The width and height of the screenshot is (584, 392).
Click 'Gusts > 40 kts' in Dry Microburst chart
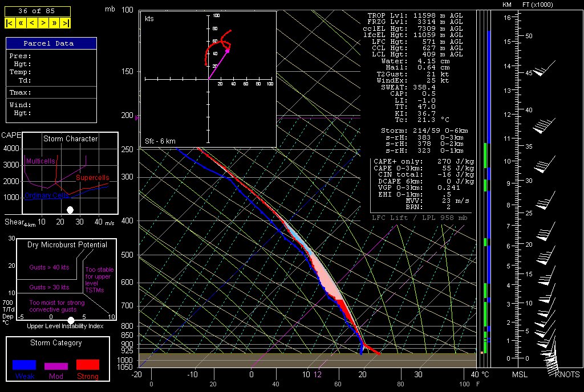(49, 266)
